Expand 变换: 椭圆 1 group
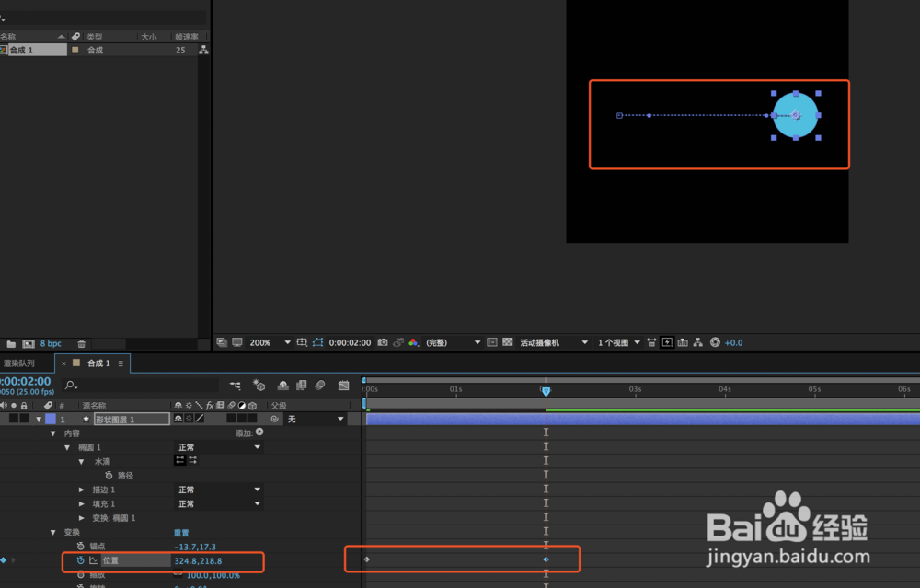This screenshot has width=920, height=588. click(81, 517)
